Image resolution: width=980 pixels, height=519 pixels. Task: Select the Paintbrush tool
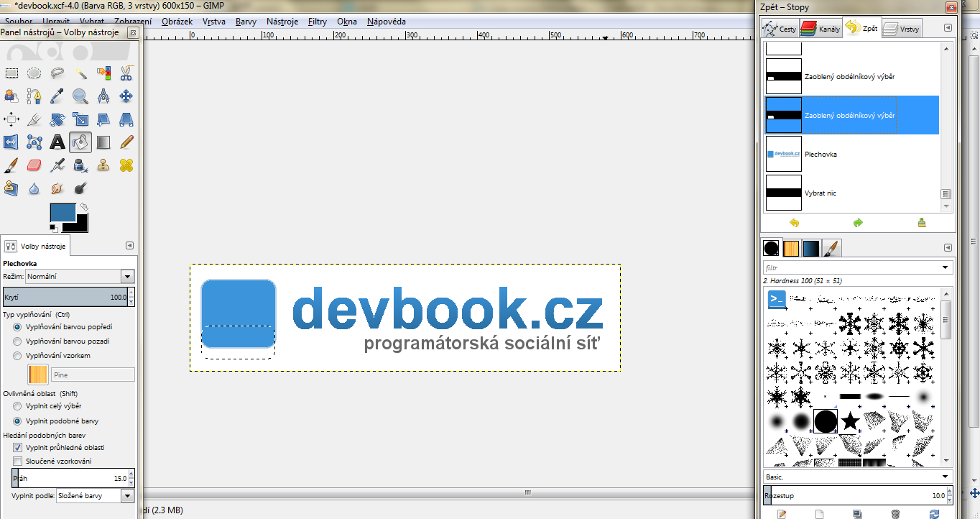[x=11, y=165]
